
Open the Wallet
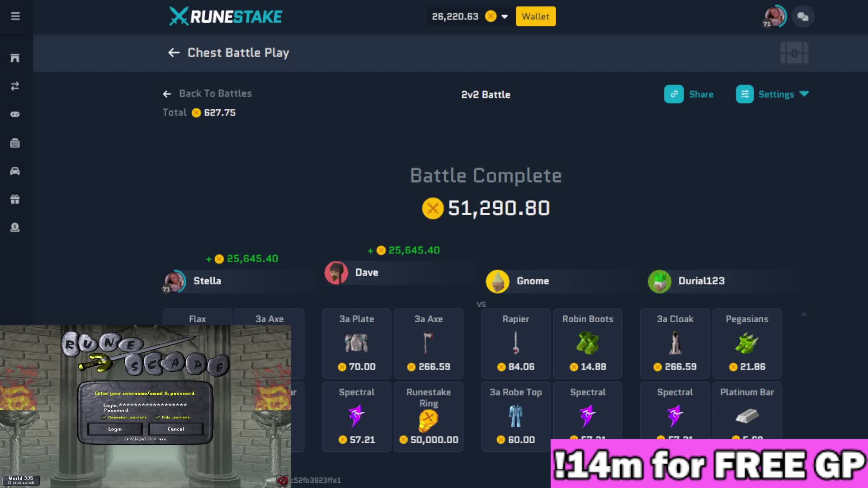(536, 16)
